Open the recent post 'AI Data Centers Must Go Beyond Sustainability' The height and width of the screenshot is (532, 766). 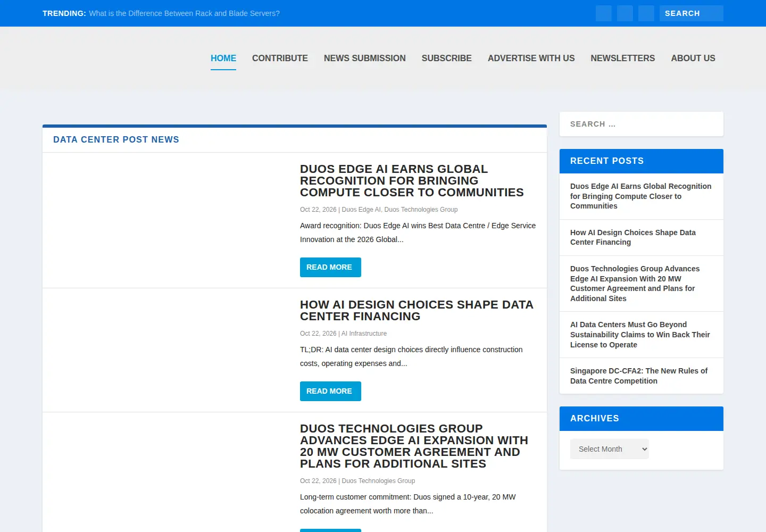(640, 335)
